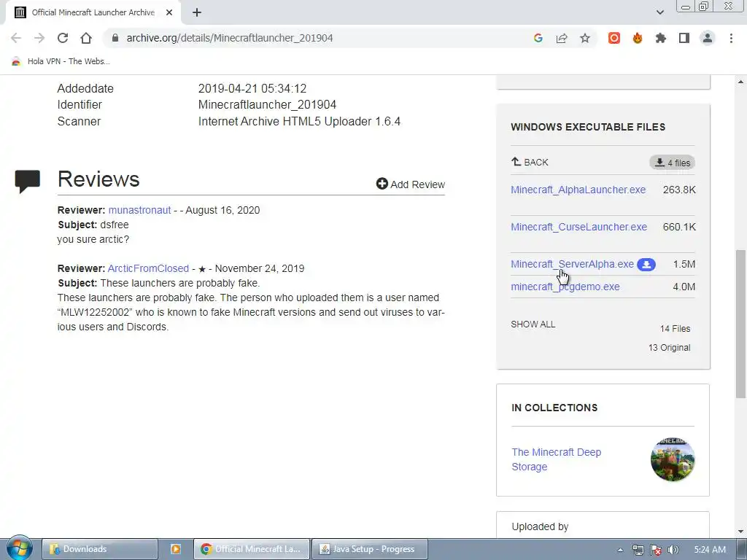Viewport: 747px width, 560px height.
Task: Click the Reviews speech bubble icon
Action: (x=28, y=182)
